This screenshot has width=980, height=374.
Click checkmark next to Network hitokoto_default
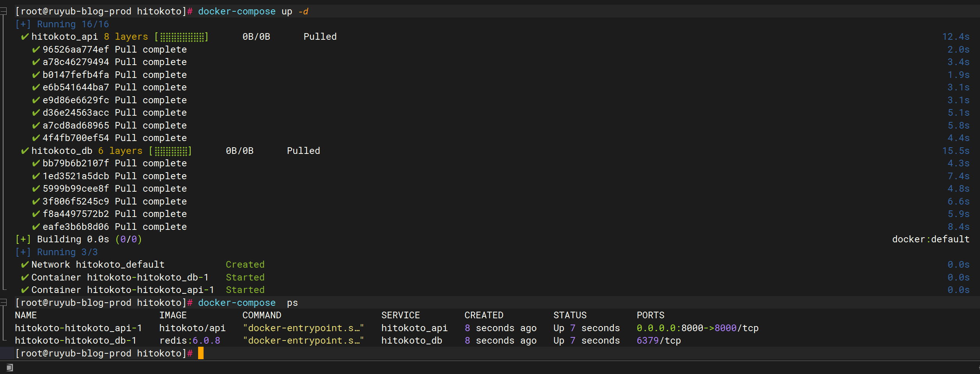[x=25, y=265]
